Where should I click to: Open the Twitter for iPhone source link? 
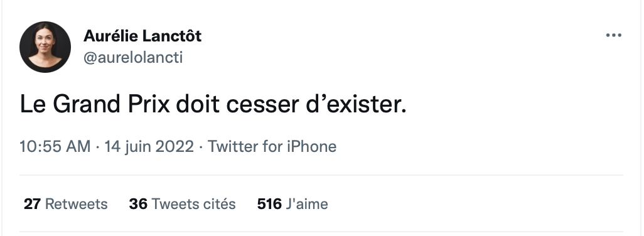(x=272, y=146)
